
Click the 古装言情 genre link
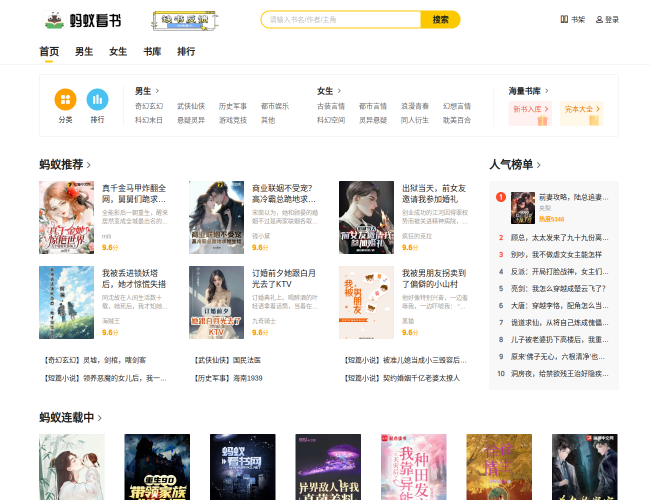pyautogui.click(x=331, y=106)
